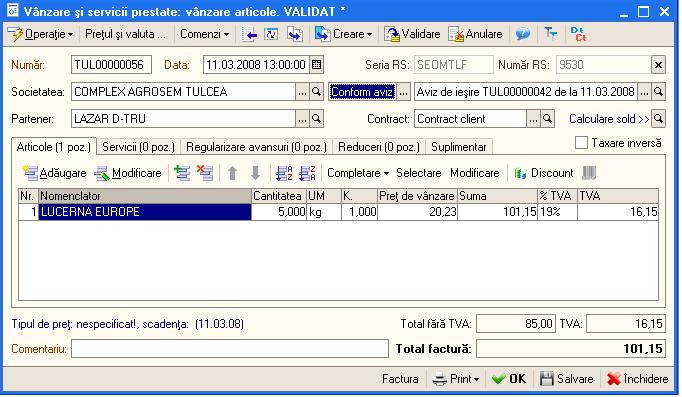Screen dimensions: 682x397
Task: Click the Data field with 11.03.2008
Action: (x=256, y=65)
